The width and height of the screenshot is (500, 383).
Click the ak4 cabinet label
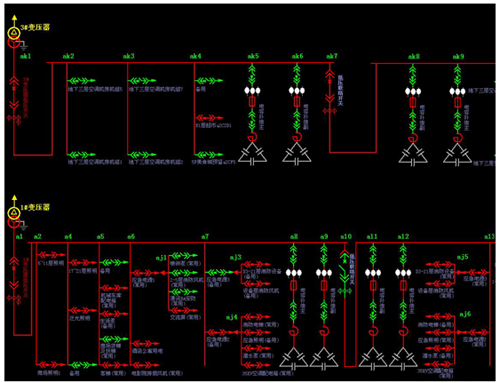196,56
